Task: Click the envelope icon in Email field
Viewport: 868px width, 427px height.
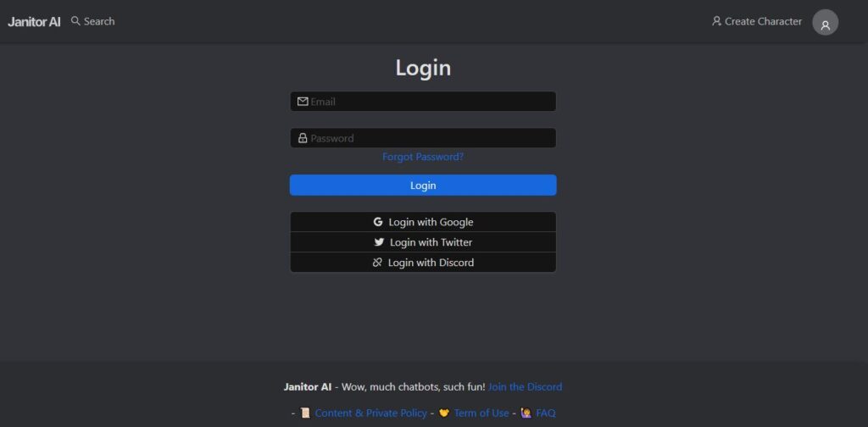Action: coord(303,101)
